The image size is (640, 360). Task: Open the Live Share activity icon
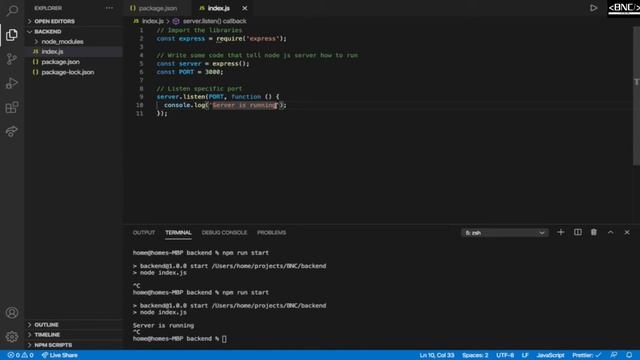tap(12, 131)
